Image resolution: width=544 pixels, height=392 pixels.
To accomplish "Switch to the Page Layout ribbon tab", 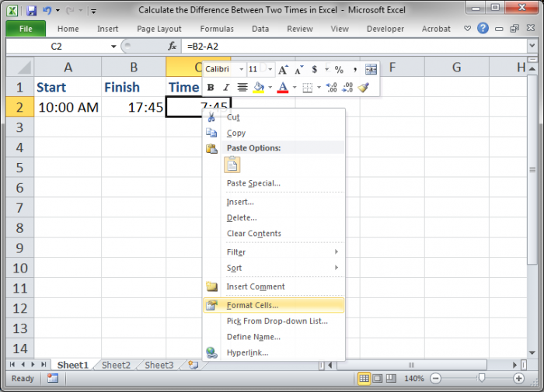I will (x=159, y=29).
